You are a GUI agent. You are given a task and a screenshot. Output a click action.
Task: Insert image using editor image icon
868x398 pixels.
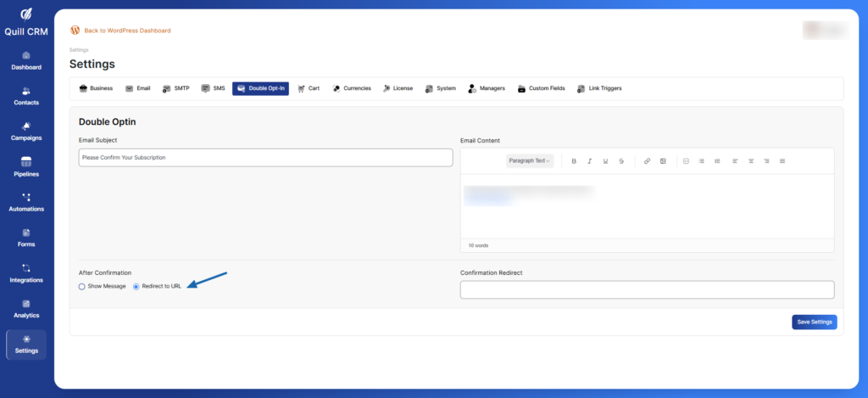pos(663,160)
